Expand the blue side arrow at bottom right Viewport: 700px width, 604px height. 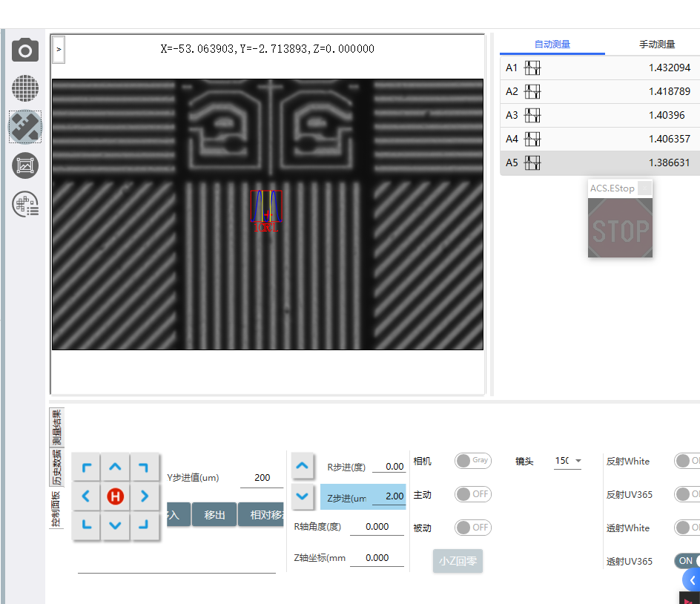pos(692,580)
